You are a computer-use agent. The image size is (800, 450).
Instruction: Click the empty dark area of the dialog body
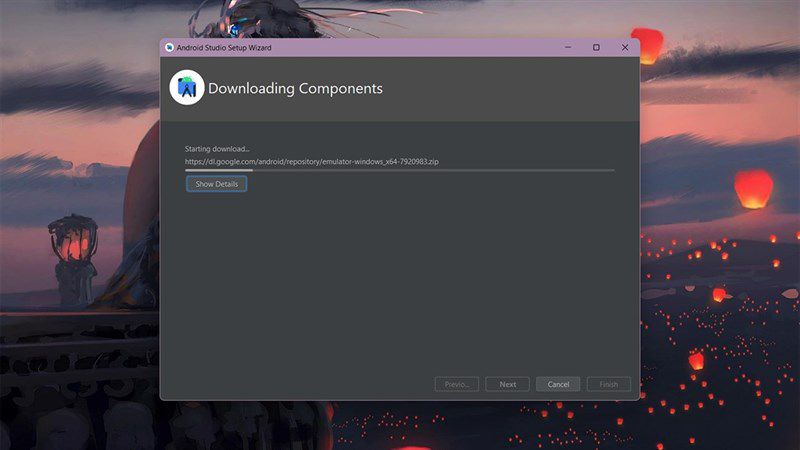coord(399,281)
